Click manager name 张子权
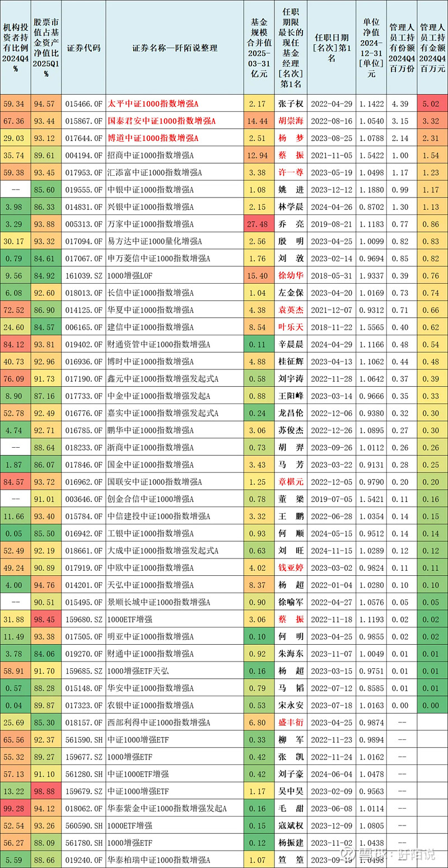Screen dimensions: 448x868 click(291, 104)
